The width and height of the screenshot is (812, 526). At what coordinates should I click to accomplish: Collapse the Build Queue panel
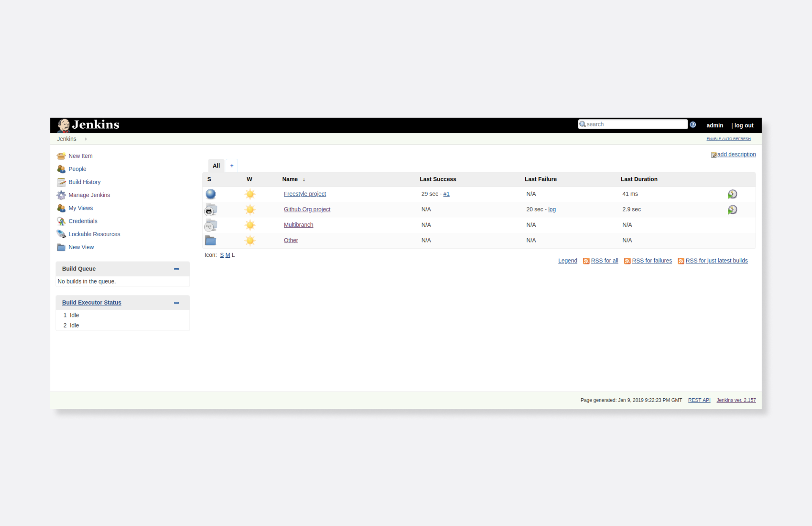(176, 269)
